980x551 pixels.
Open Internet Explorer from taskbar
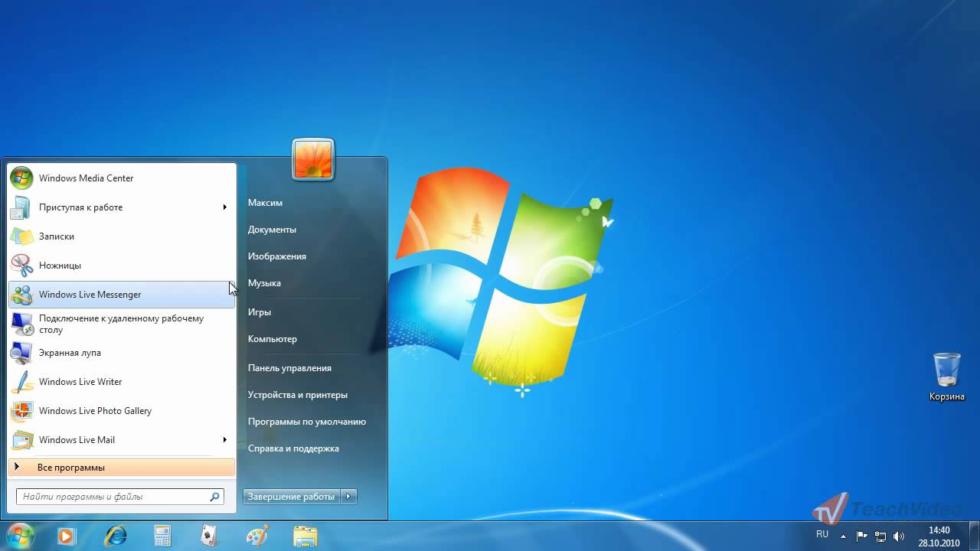(x=116, y=536)
